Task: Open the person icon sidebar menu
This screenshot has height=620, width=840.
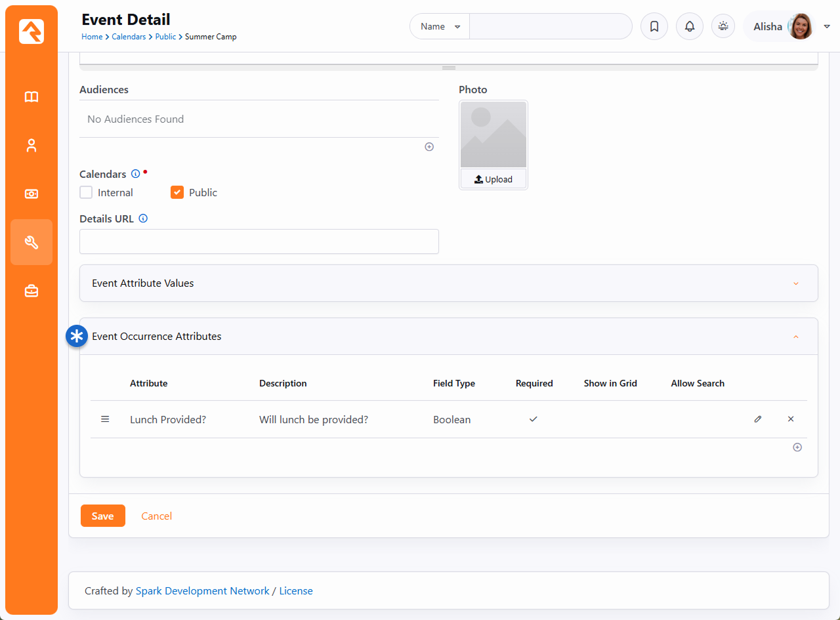Action: coord(31,146)
